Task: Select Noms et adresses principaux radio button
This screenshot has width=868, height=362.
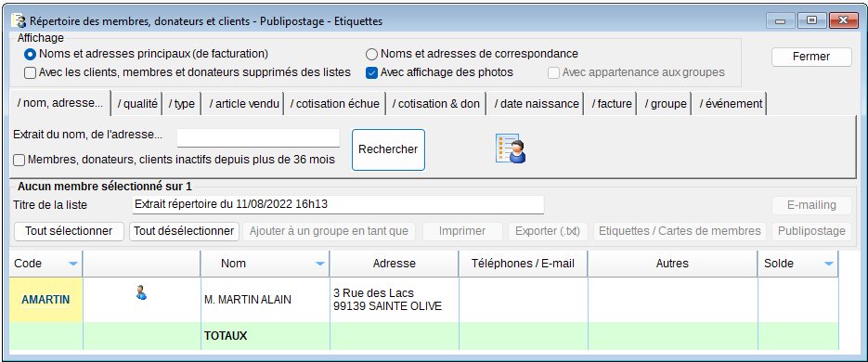Action: click(x=31, y=54)
